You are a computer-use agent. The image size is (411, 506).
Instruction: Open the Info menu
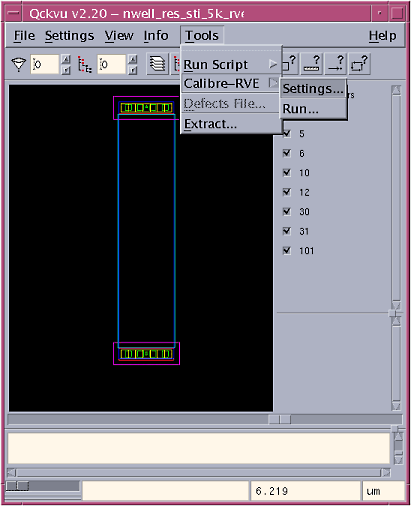[156, 35]
